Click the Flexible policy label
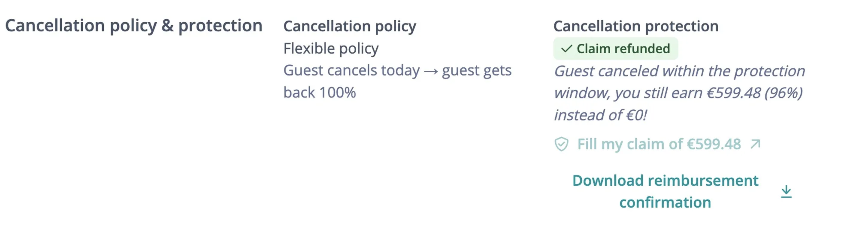 (x=331, y=48)
